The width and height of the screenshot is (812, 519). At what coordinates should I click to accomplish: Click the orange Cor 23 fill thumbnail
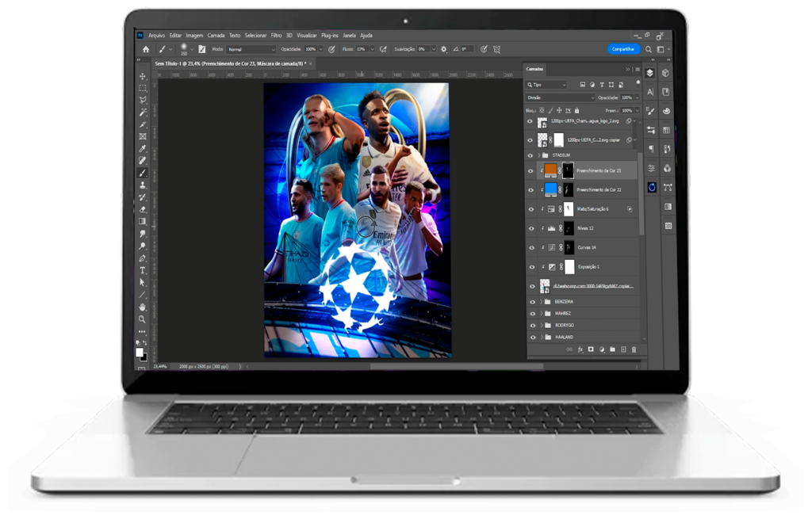click(x=550, y=170)
